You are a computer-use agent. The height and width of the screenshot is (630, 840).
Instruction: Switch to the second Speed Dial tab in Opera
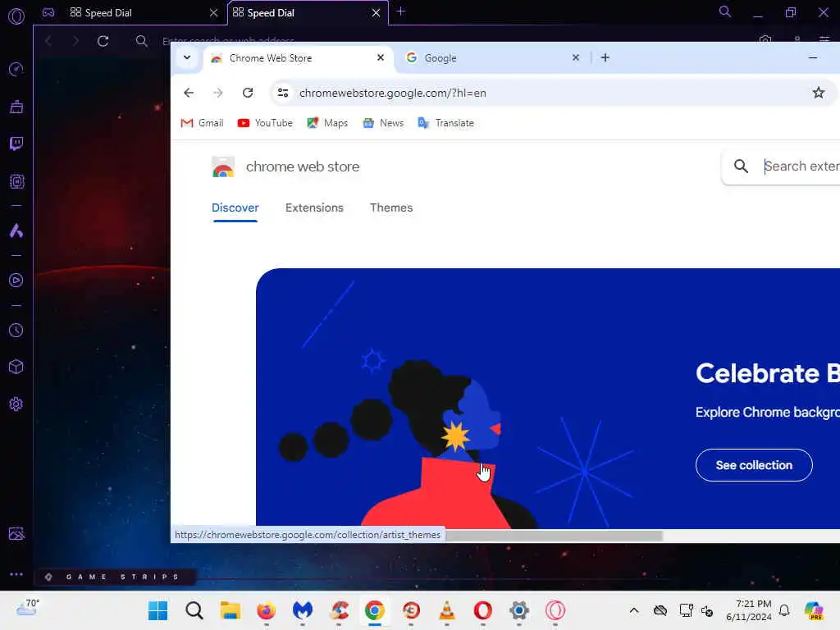point(308,13)
